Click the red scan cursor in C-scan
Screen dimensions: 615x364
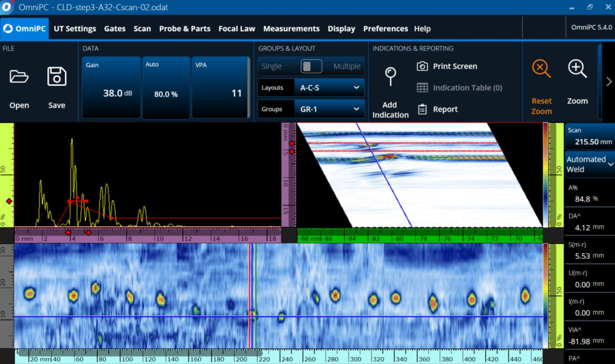click(x=249, y=295)
